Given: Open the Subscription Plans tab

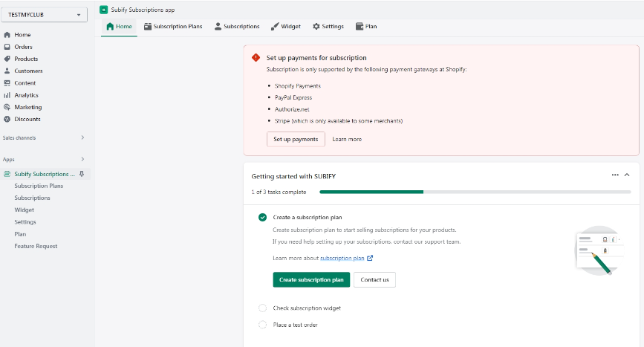Looking at the screenshot, I should coord(173,26).
